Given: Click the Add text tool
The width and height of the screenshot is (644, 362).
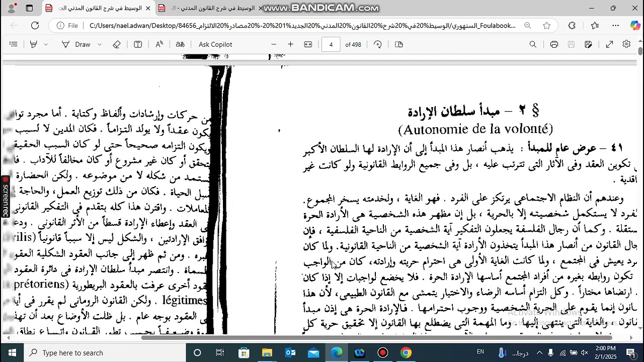Looking at the screenshot, I should coord(138,44).
